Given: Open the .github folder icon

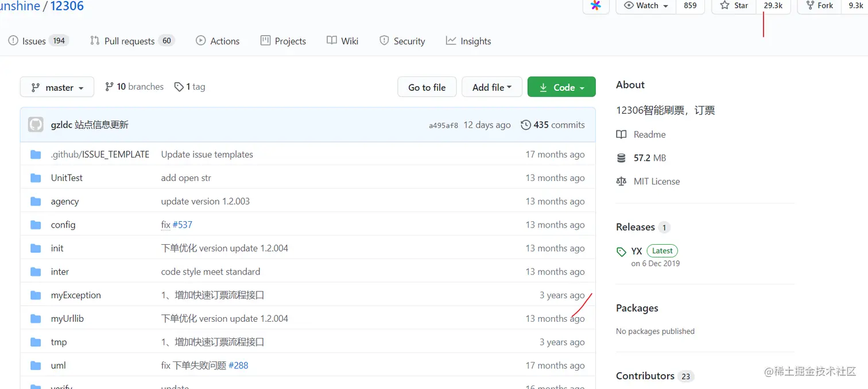Looking at the screenshot, I should point(36,155).
